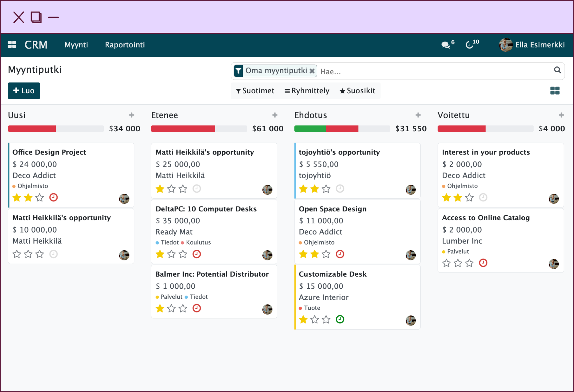574x392 pixels.
Task: Remove the Oma myyntiputki filter
Action: (312, 71)
